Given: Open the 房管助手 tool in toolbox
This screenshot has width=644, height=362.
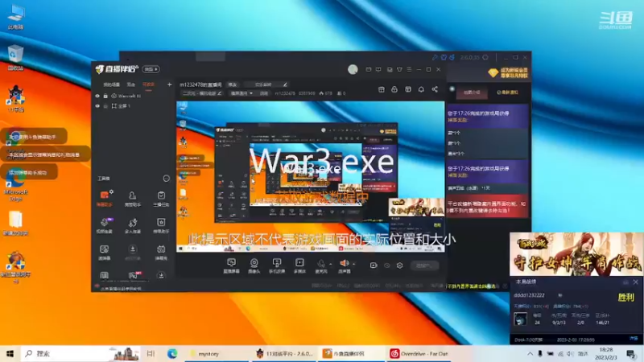Looking at the screenshot, I should point(132,198).
